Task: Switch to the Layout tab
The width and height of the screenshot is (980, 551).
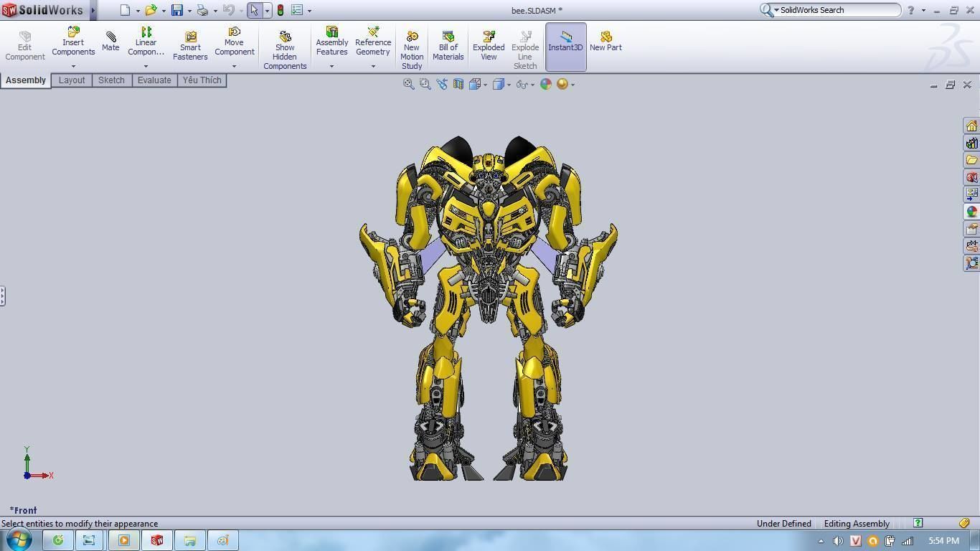Action: click(x=72, y=80)
